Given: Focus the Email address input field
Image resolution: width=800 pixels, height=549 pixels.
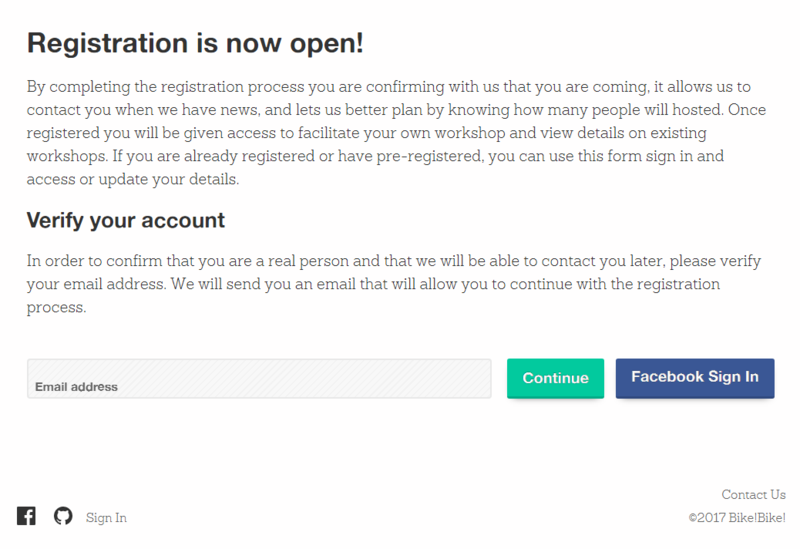Looking at the screenshot, I should click(x=258, y=379).
